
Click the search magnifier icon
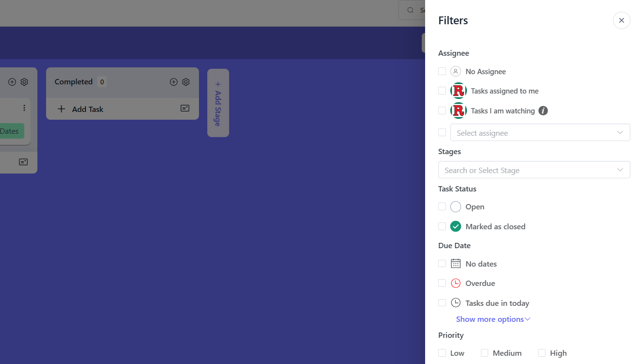pos(411,10)
